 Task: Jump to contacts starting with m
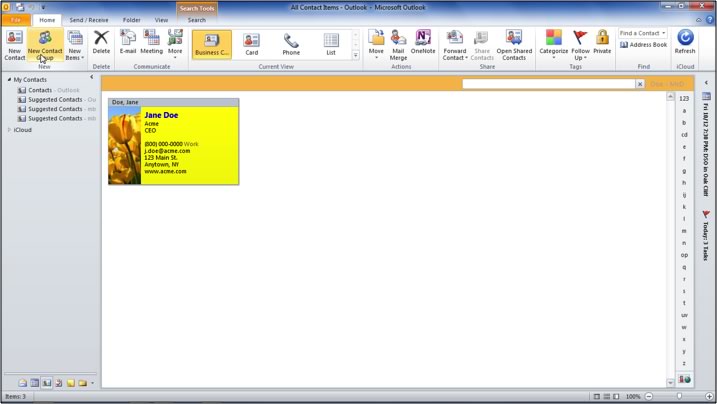pyautogui.click(x=684, y=231)
